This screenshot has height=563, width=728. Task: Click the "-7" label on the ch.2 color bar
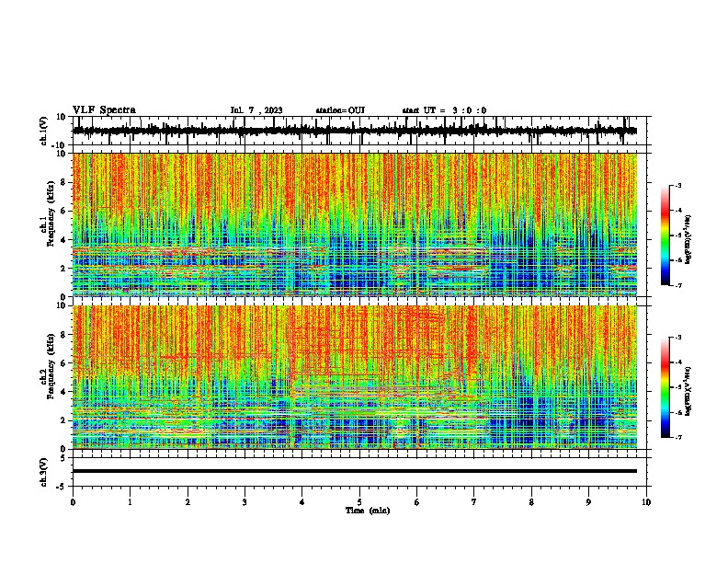click(x=677, y=438)
